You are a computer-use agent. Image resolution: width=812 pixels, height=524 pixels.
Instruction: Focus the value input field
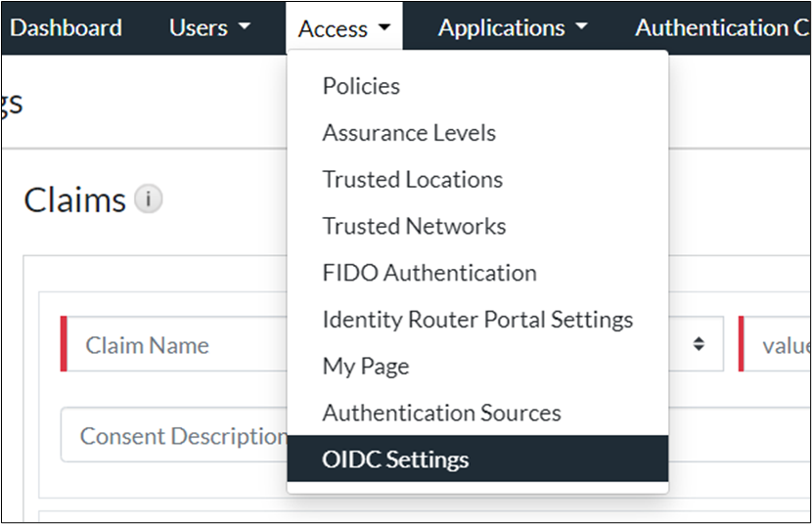click(783, 345)
